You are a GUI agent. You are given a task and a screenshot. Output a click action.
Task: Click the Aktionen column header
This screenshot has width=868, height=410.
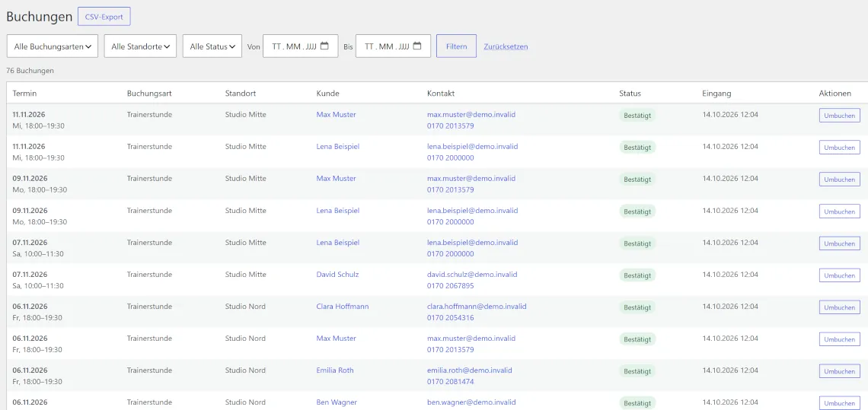coord(834,94)
